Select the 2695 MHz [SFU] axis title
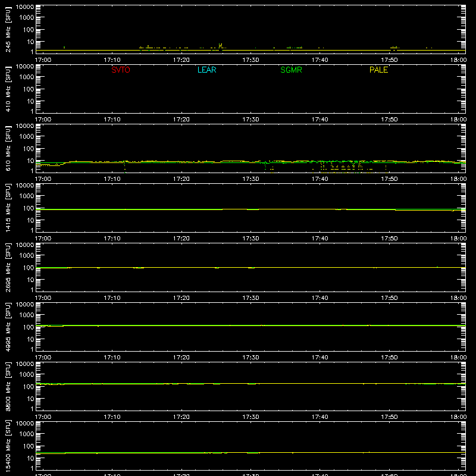476x476 pixels. coord(8,267)
